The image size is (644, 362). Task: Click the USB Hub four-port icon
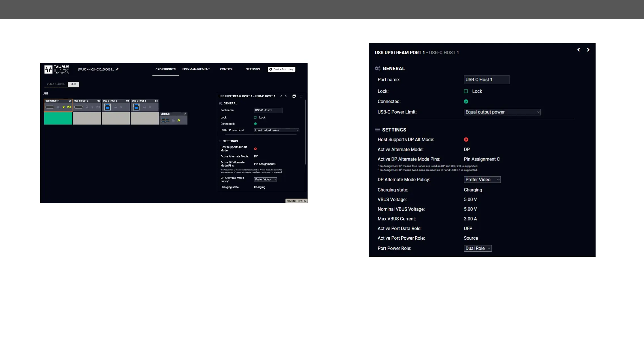[165, 120]
